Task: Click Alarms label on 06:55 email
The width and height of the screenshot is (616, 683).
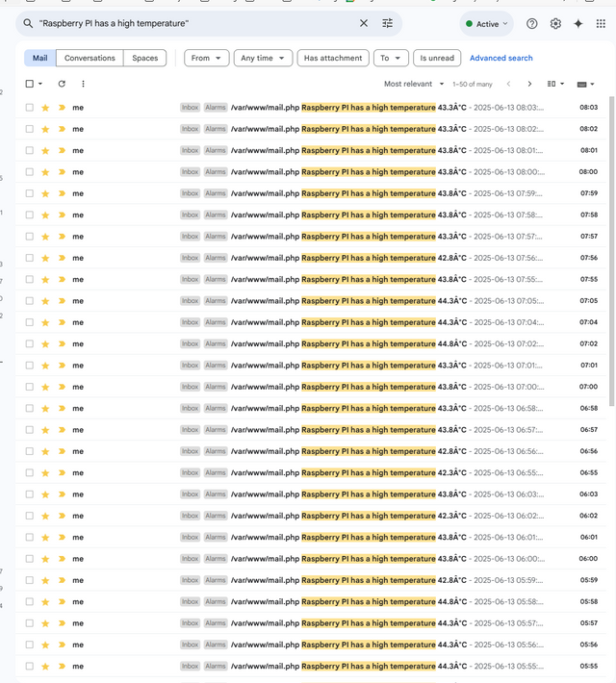Action: click(216, 472)
